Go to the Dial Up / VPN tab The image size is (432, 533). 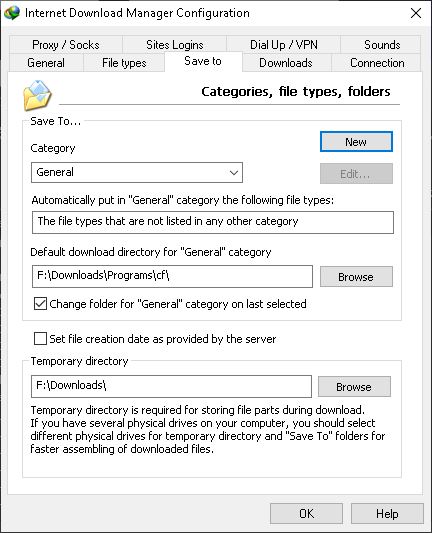pyautogui.click(x=284, y=45)
